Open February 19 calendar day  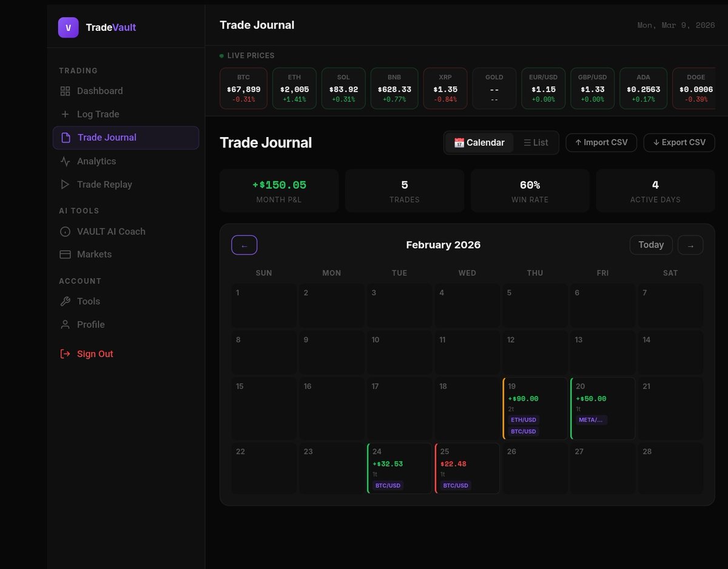(x=535, y=408)
